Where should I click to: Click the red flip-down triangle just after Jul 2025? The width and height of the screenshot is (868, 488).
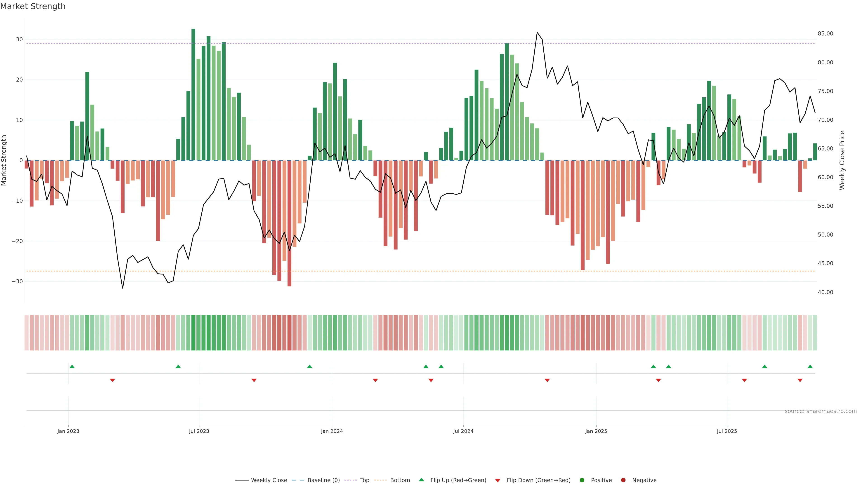tap(744, 380)
